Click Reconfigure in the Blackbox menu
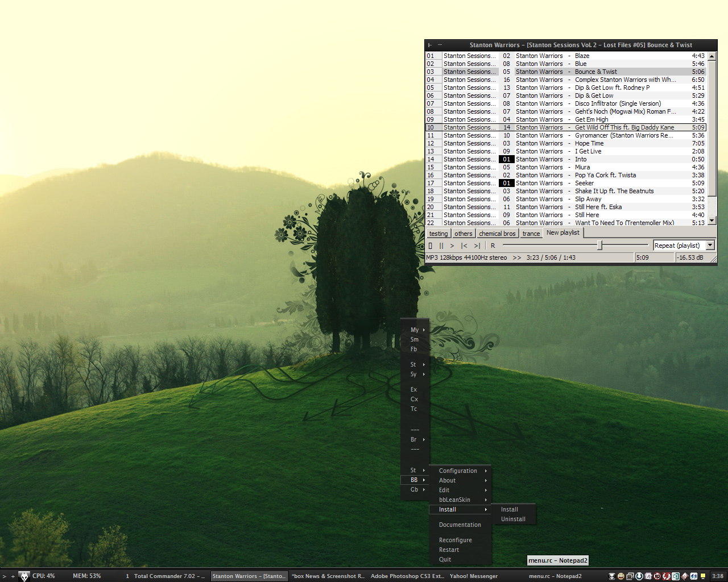The height and width of the screenshot is (582, 728). (455, 540)
